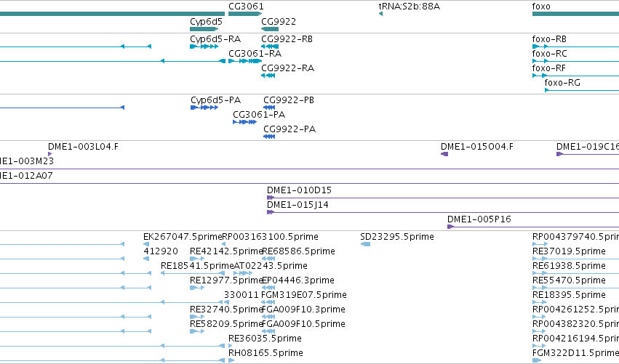Image resolution: width=619 pixels, height=364 pixels.
Task: Select EST RE55470.5prime label
Action: 569,280
